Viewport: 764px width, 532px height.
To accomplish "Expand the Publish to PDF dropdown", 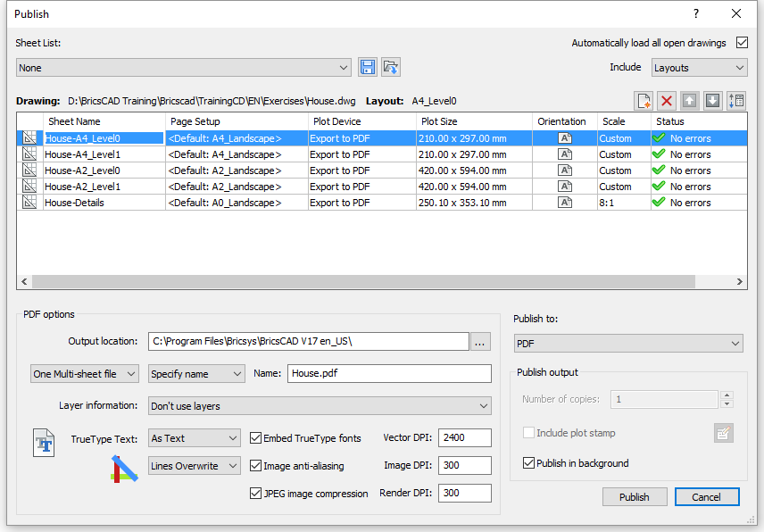I will pyautogui.click(x=628, y=344).
